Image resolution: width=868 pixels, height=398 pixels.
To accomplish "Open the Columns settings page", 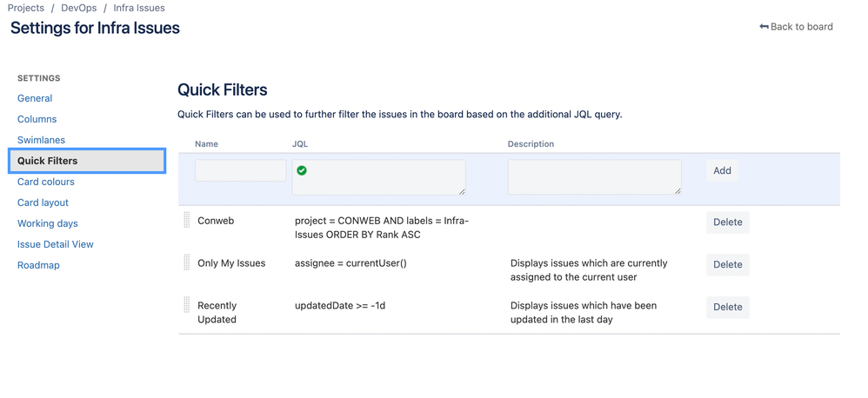I will click(37, 119).
